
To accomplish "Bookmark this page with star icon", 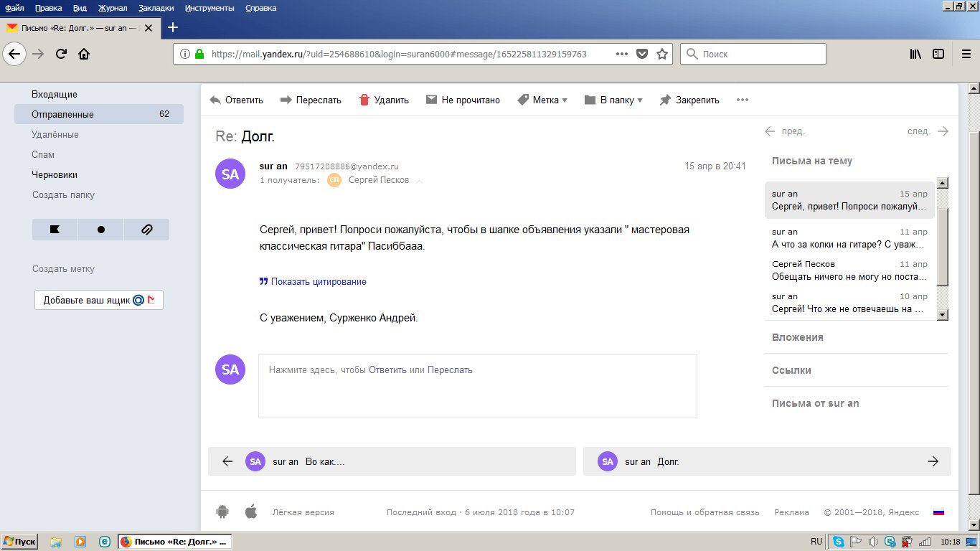I will 662,54.
